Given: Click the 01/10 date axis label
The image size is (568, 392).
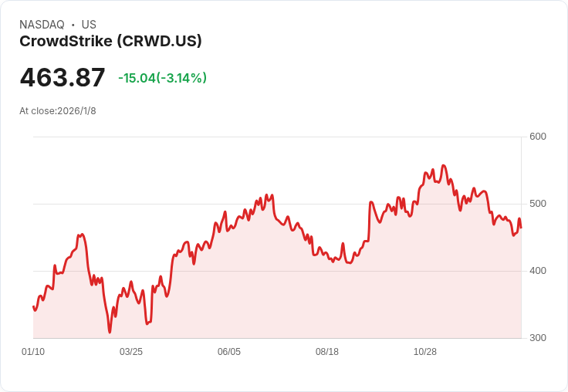Looking at the screenshot, I should pos(33,351).
